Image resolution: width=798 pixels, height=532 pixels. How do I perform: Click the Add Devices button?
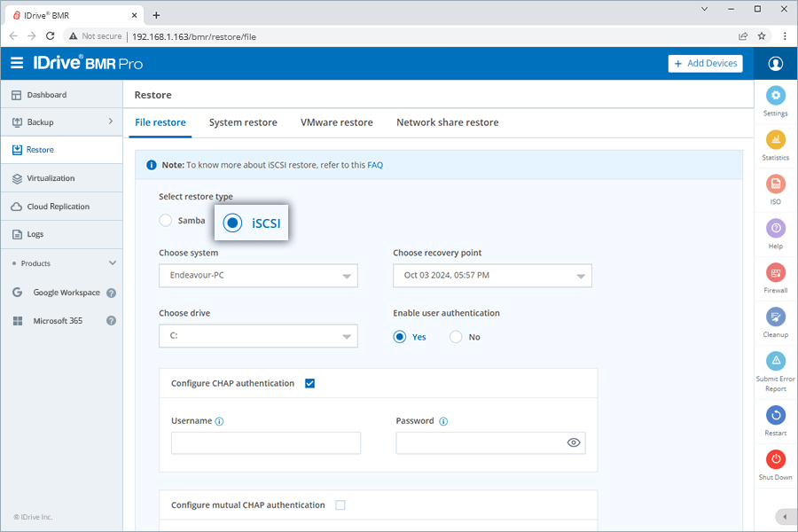point(706,64)
